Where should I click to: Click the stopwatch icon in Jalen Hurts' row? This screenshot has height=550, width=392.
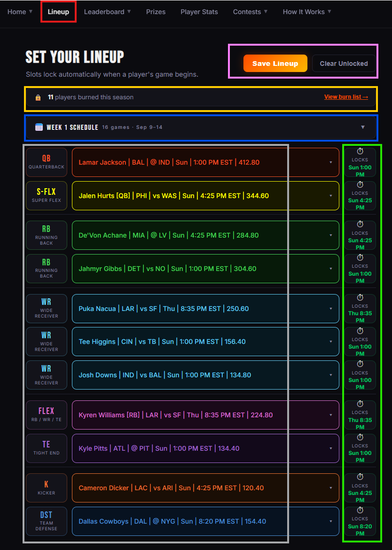(x=360, y=184)
